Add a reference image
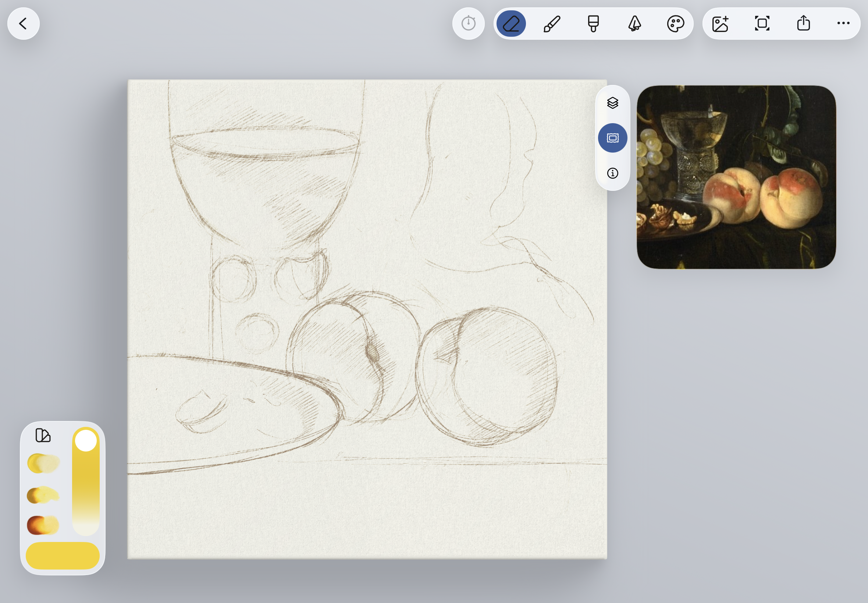Screen dimensions: 868x603 (x=720, y=24)
